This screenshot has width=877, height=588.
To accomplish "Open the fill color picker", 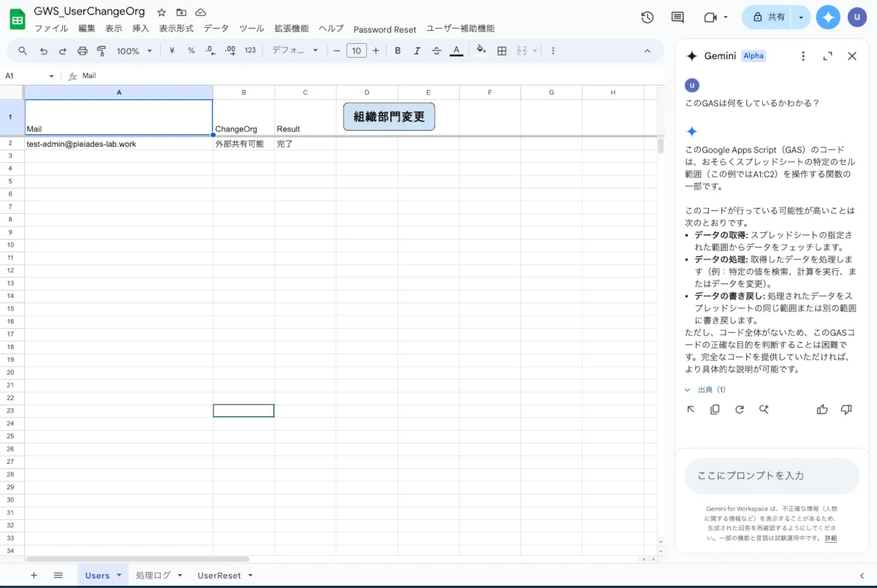I will [480, 51].
